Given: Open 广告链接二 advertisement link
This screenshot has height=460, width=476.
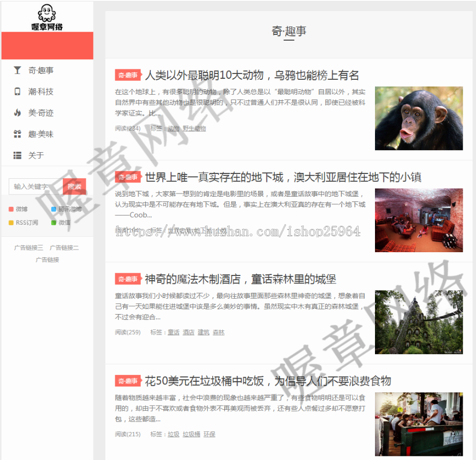Looking at the screenshot, I should coord(63,247).
